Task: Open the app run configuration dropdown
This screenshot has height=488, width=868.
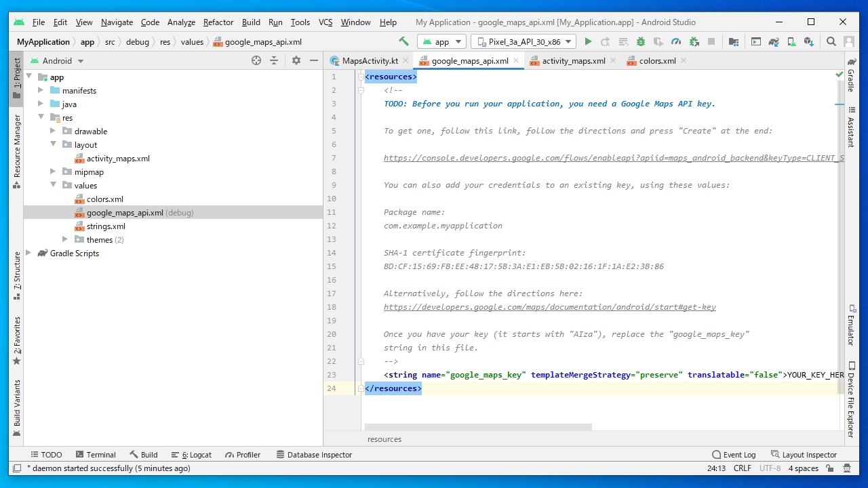Action: pos(441,41)
